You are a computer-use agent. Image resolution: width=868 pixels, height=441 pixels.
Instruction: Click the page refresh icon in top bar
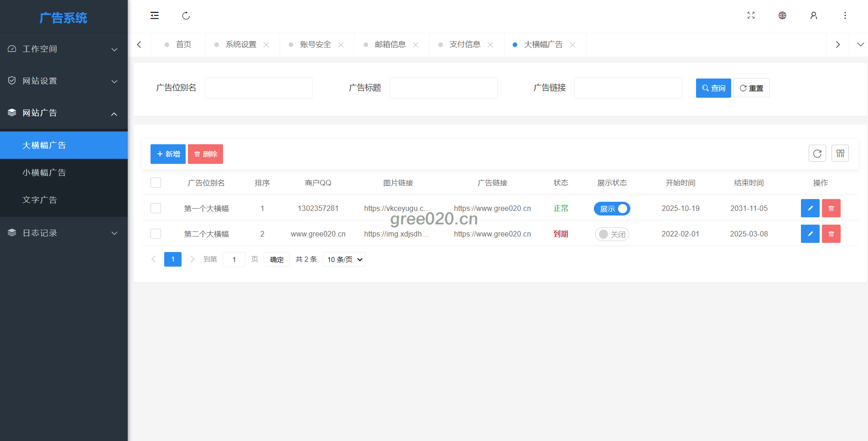pos(186,16)
